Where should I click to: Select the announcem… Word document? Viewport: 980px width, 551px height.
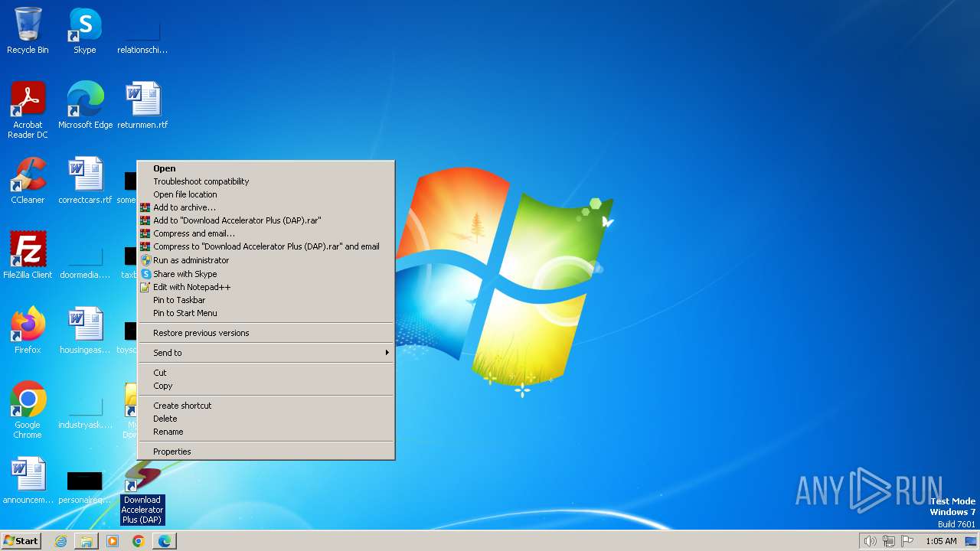pyautogui.click(x=28, y=481)
